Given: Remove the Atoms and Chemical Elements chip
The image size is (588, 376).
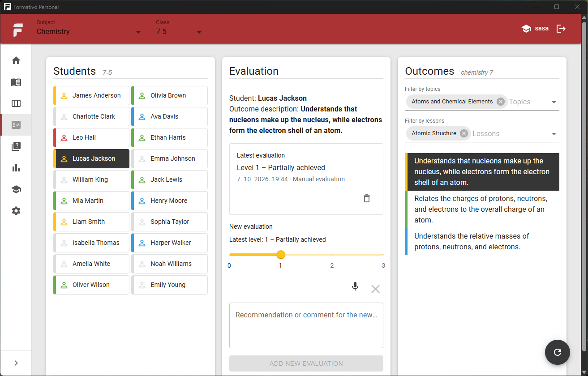Looking at the screenshot, I should 501,102.
